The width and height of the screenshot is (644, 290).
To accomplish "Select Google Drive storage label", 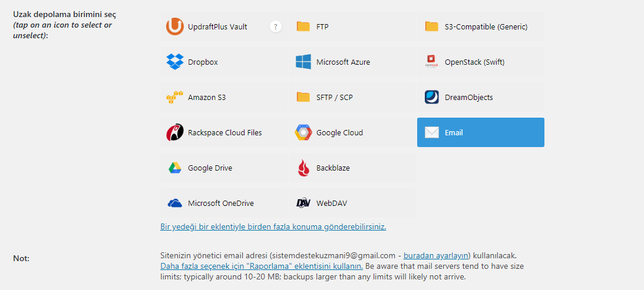I will coord(210,168).
